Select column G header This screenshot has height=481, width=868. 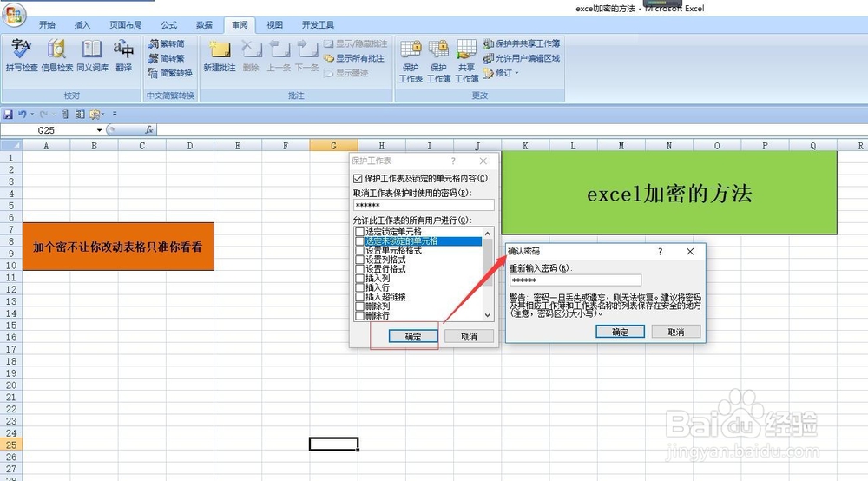click(333, 146)
